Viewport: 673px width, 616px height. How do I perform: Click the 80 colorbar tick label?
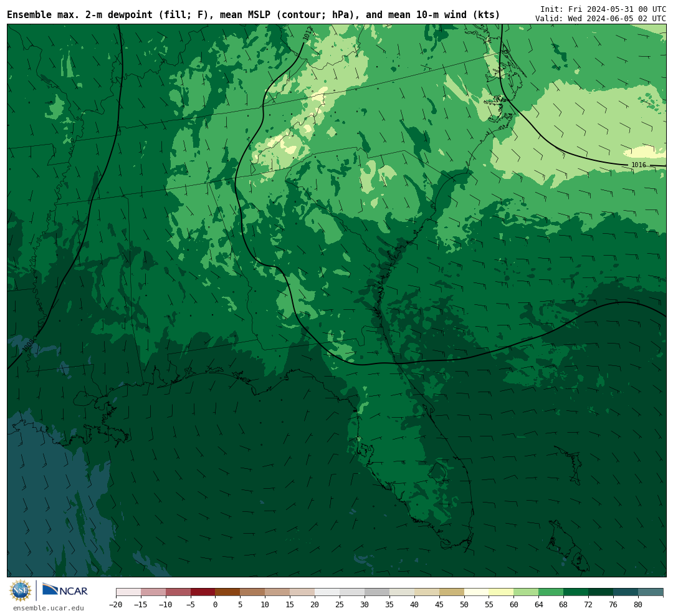point(638,604)
